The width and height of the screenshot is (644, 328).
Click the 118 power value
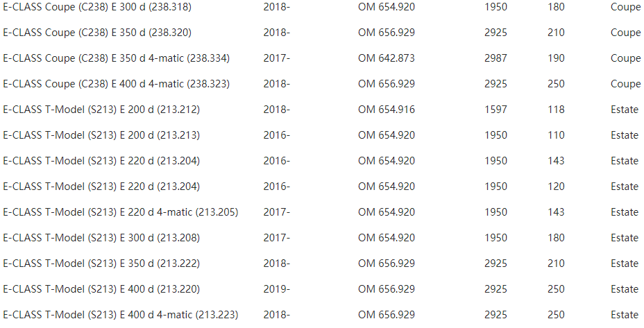[556, 110]
